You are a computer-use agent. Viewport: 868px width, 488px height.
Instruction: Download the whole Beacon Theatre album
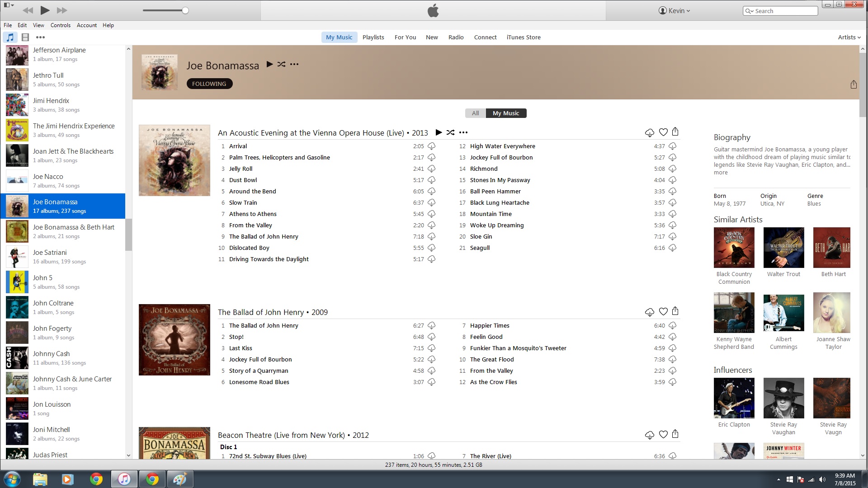[649, 435]
